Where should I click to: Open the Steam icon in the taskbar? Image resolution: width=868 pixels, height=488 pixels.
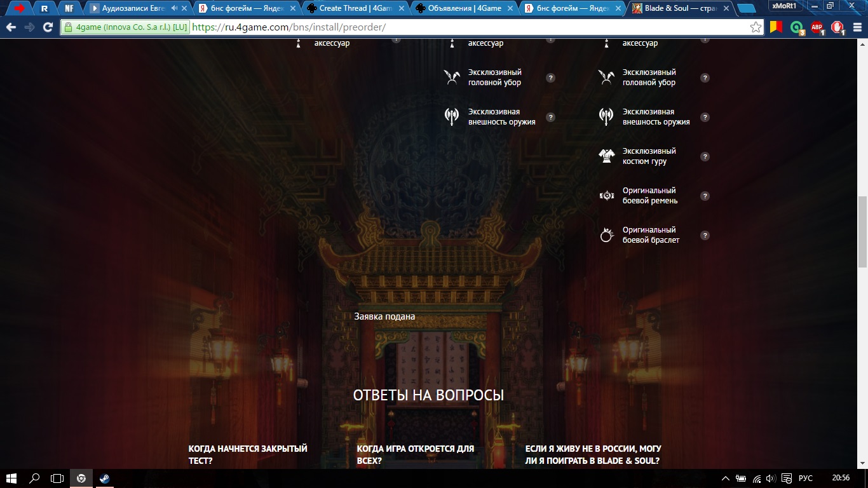click(105, 478)
